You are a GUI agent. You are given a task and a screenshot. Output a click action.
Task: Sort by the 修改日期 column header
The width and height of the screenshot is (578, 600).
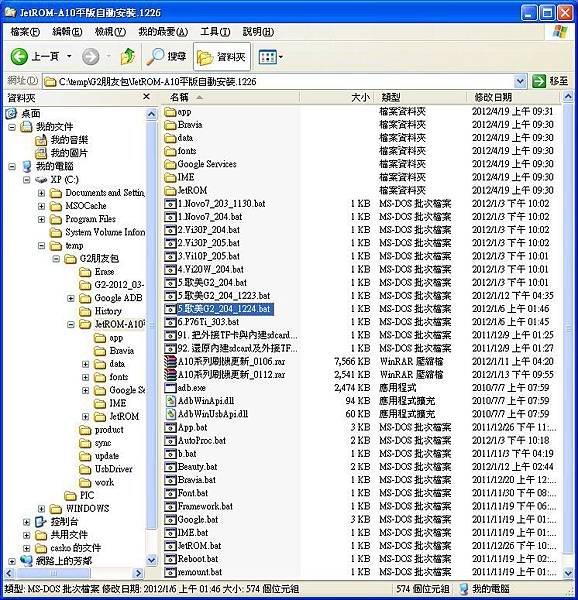514,97
